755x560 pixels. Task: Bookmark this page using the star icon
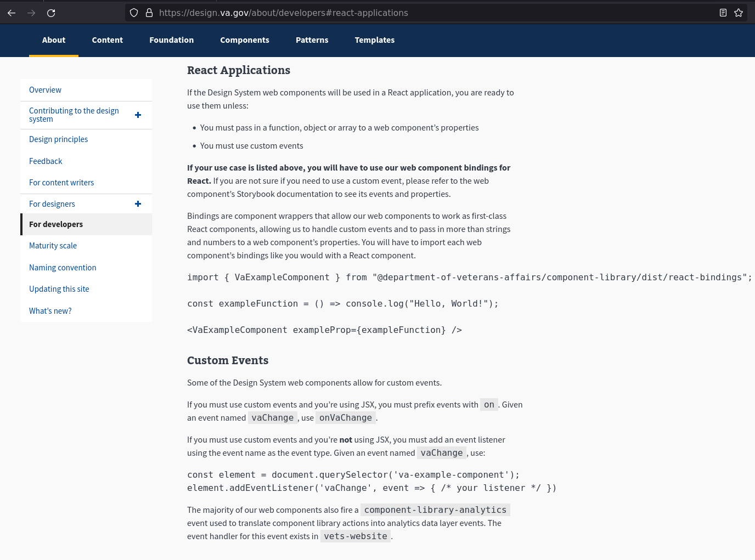click(x=739, y=13)
